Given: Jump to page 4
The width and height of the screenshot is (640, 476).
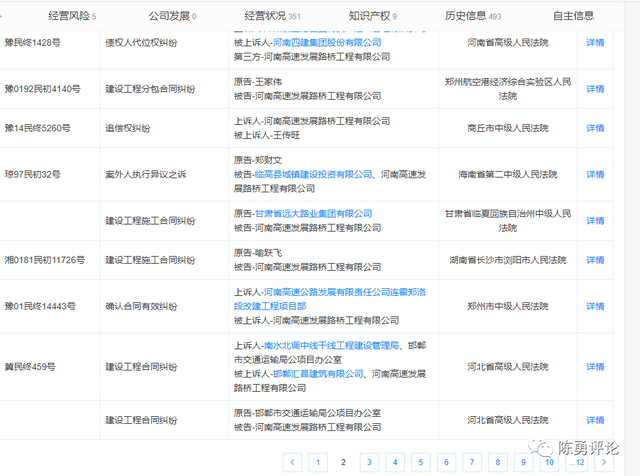Looking at the screenshot, I should click(x=395, y=462).
